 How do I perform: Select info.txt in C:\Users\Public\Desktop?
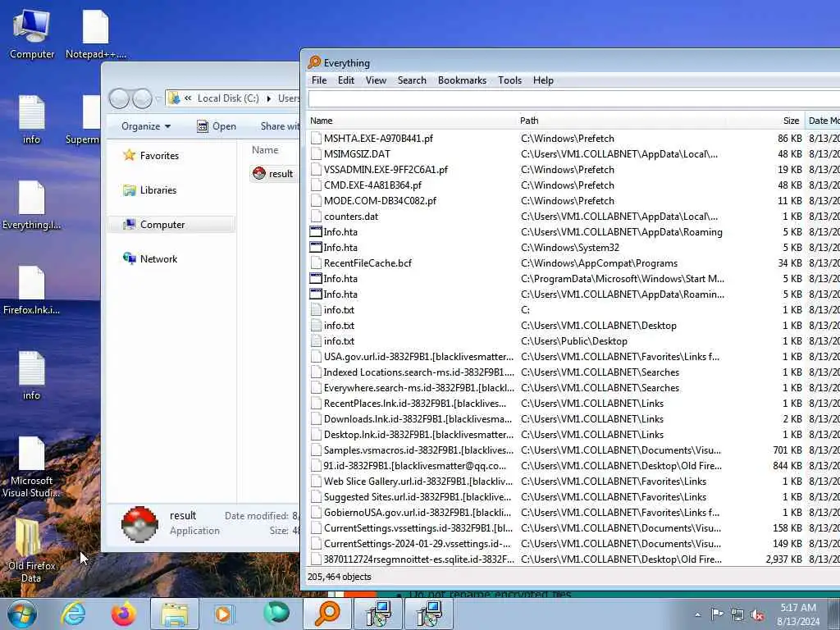(x=339, y=340)
